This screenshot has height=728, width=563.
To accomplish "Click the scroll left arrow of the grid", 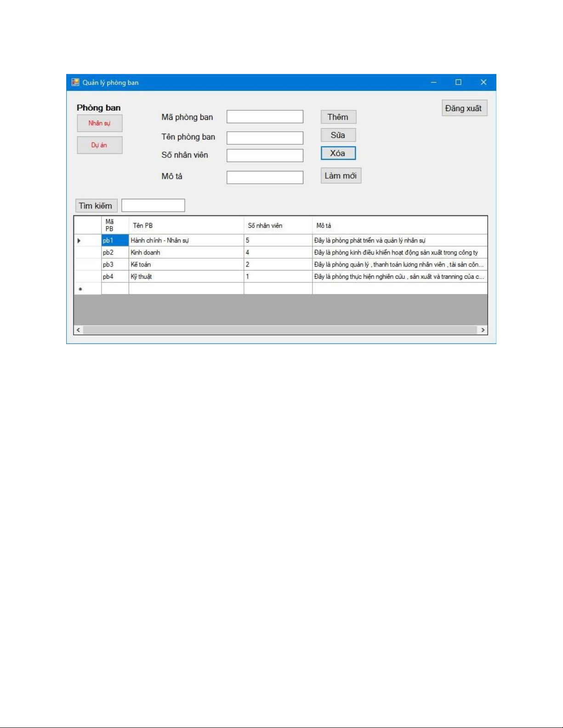I will tap(79, 330).
